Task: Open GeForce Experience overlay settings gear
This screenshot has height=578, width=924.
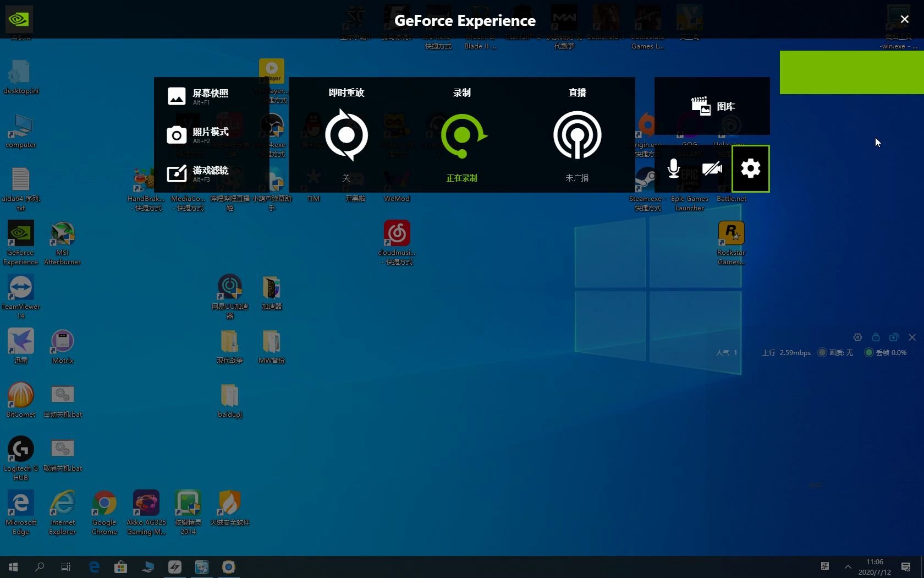Action: pyautogui.click(x=751, y=168)
